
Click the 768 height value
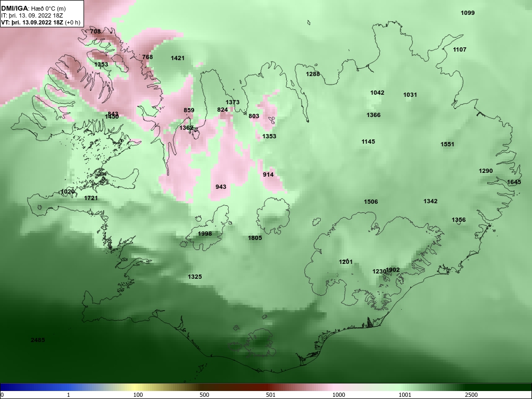point(147,57)
